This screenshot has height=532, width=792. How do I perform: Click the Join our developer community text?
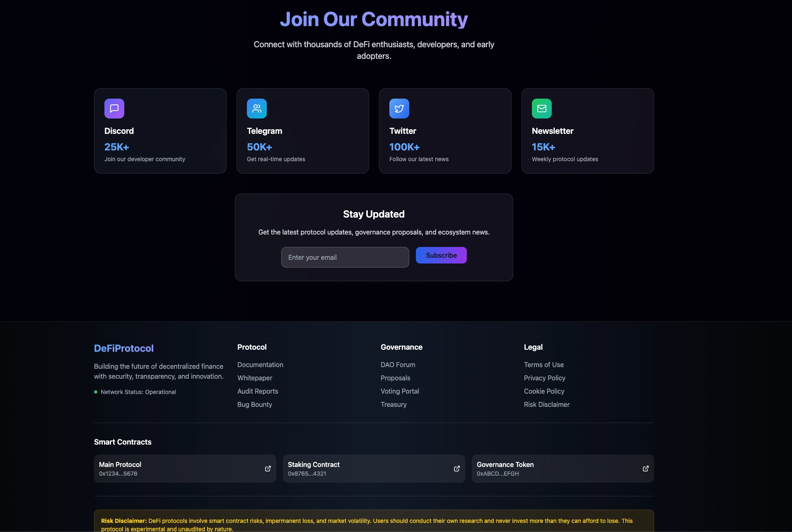coord(145,159)
